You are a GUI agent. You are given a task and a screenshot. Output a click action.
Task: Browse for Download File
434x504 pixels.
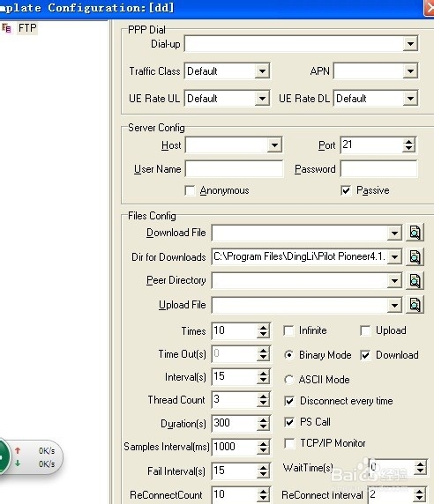[415, 233]
